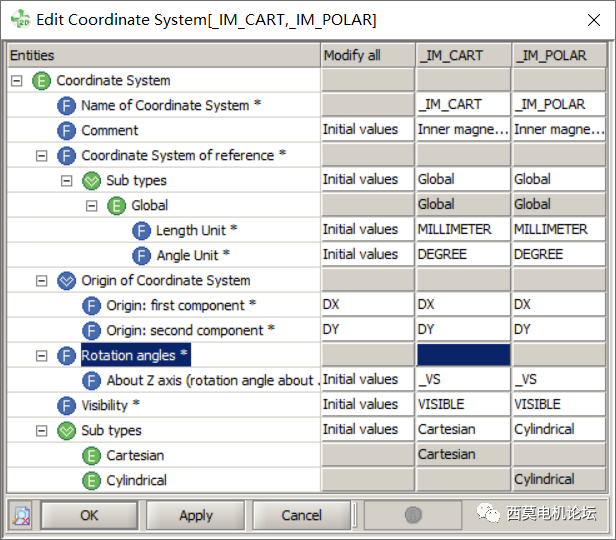Click the green E icon beside Cartesian
The image size is (616, 540).
click(x=92, y=456)
